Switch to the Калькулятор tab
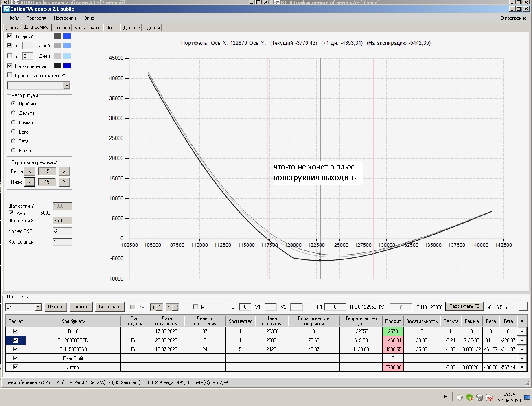Screen dimensions: 532x406 click(x=88, y=28)
